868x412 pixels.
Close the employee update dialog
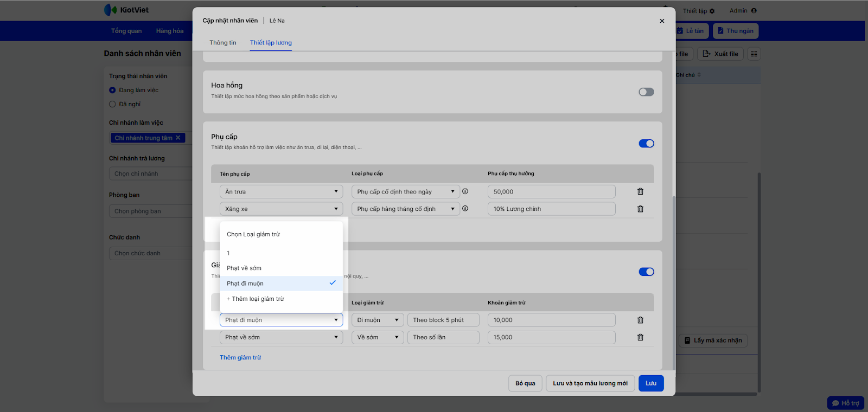[662, 21]
